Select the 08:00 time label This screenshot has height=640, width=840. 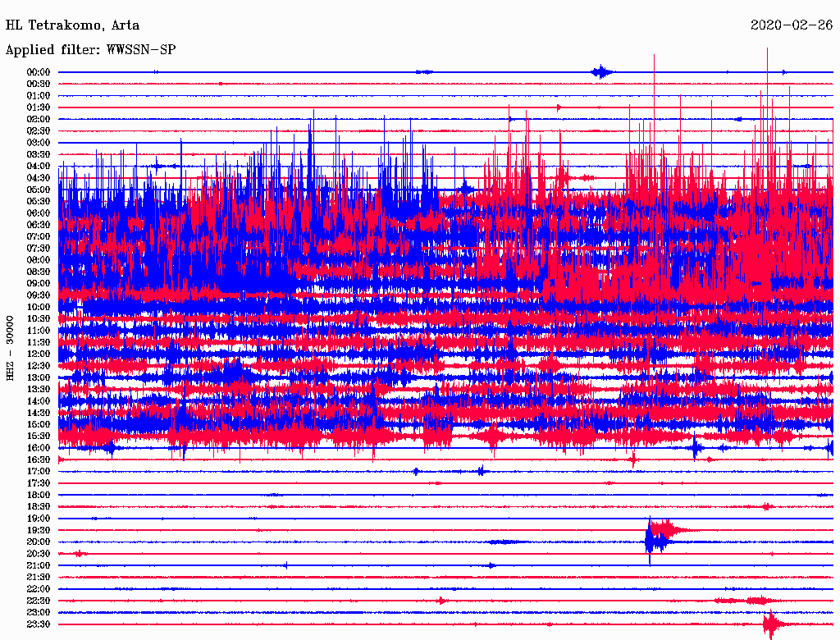[x=39, y=260]
